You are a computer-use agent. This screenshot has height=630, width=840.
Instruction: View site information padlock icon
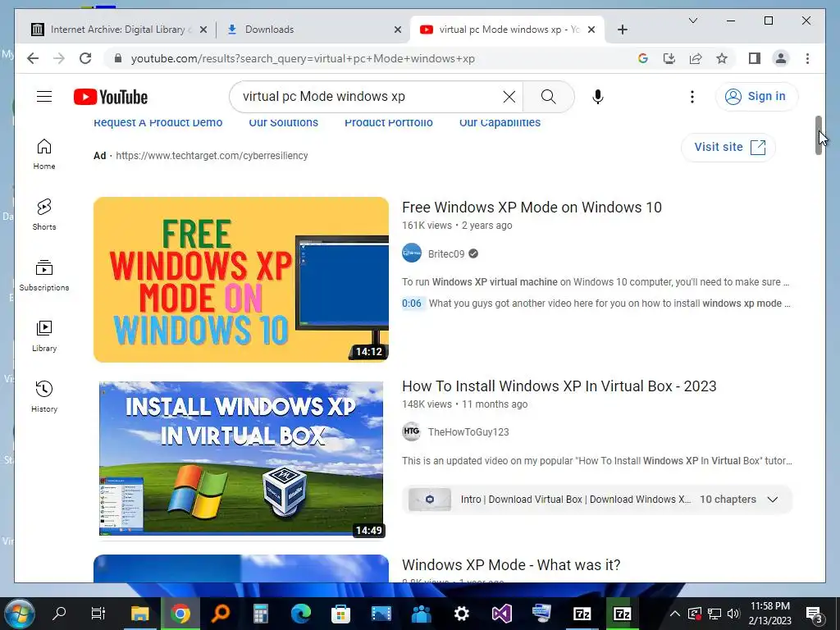[x=118, y=58]
